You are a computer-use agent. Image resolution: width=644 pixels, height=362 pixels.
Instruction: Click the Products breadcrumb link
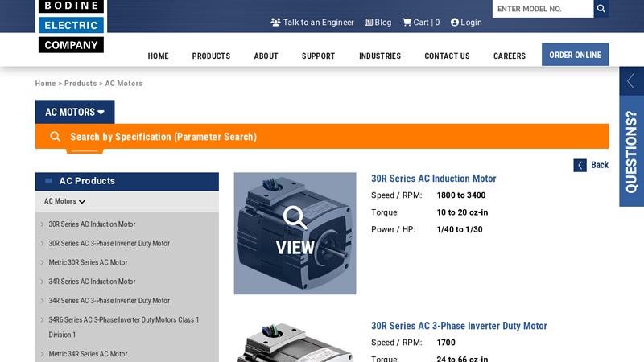tap(80, 84)
